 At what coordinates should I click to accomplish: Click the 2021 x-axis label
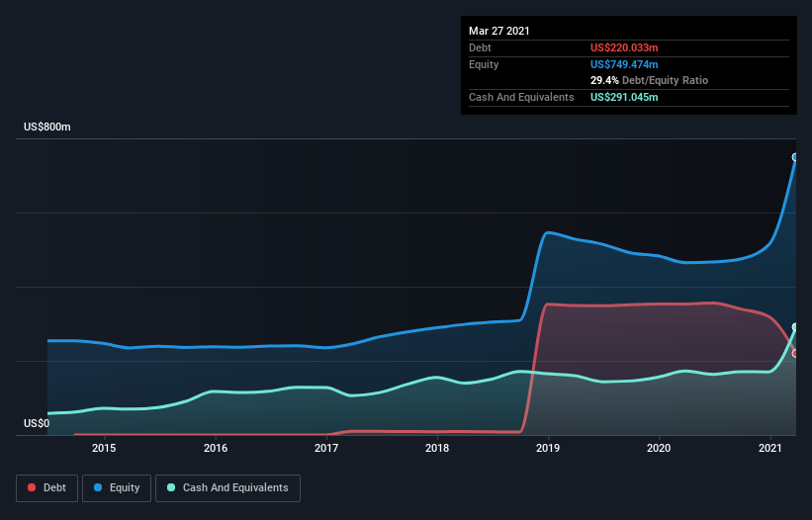tap(770, 448)
